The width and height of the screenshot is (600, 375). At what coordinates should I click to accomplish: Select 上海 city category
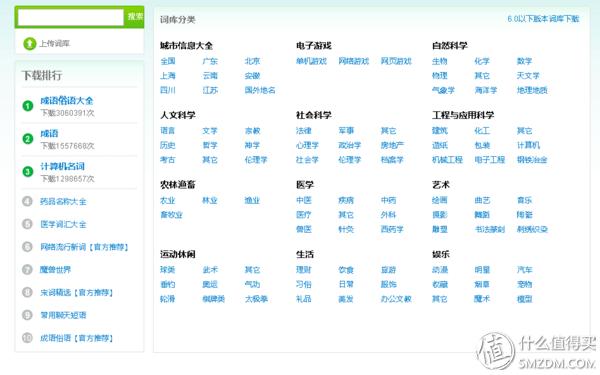(168, 76)
